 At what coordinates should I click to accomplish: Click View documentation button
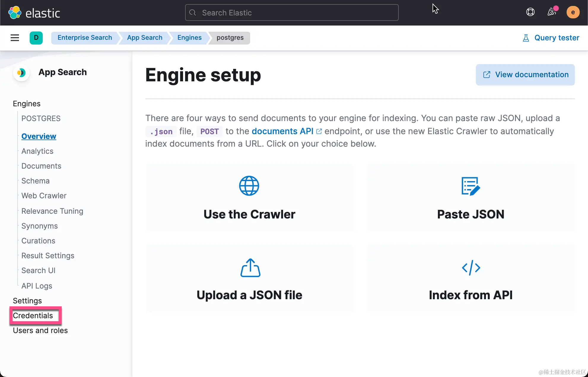pos(525,75)
